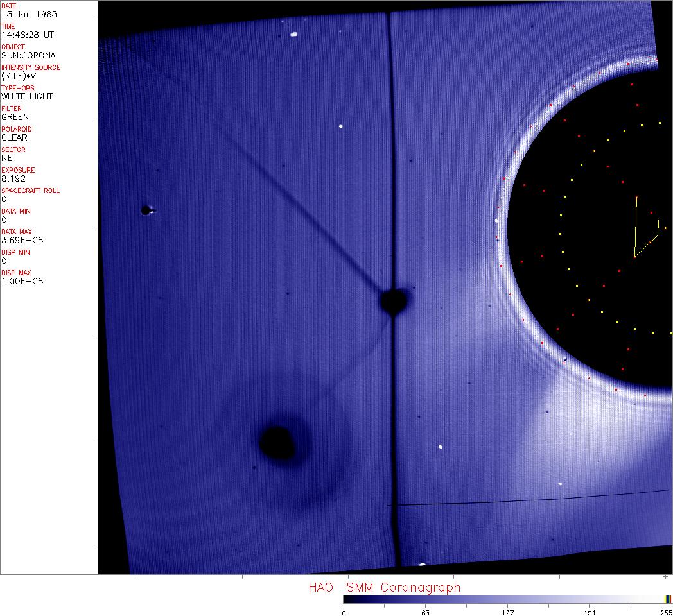Screen dimensions: 673x616
Task: Select the WHITE LIGHT observation type
Action: click(x=27, y=96)
